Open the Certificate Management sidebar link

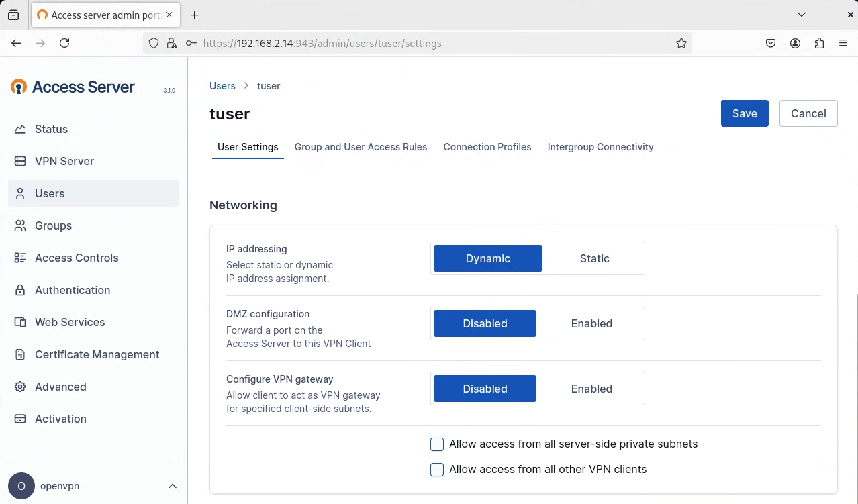pyautogui.click(x=93, y=354)
